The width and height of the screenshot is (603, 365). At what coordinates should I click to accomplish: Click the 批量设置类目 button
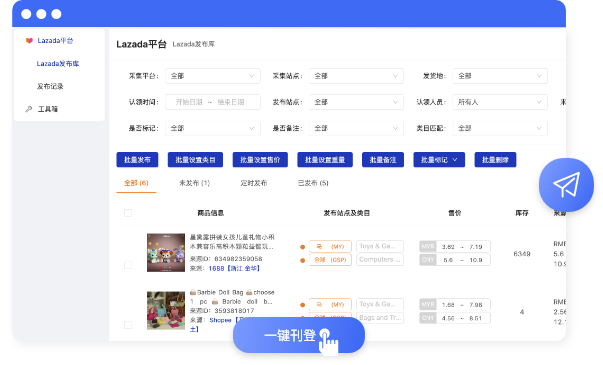pyautogui.click(x=195, y=160)
